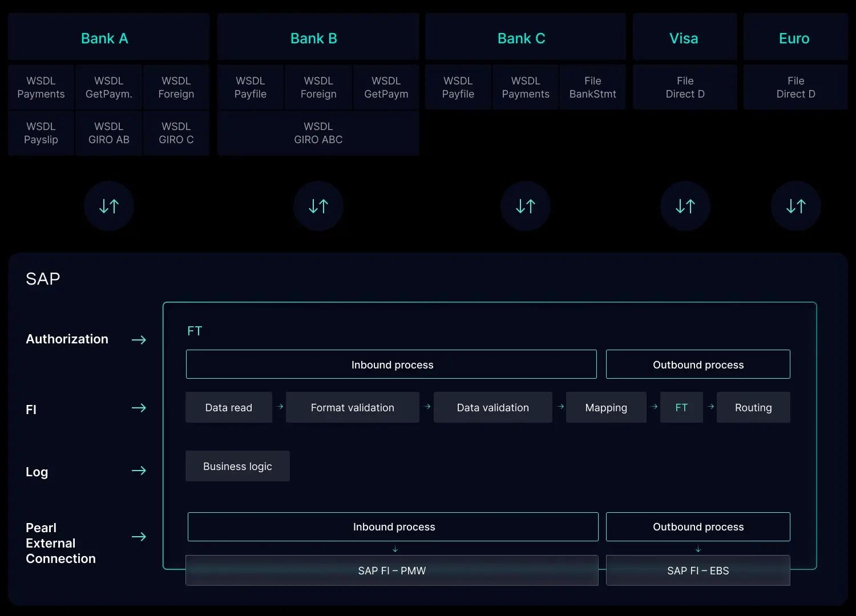Click WSDL Payfile under Bank C
This screenshot has height=616, width=856.
(458, 87)
